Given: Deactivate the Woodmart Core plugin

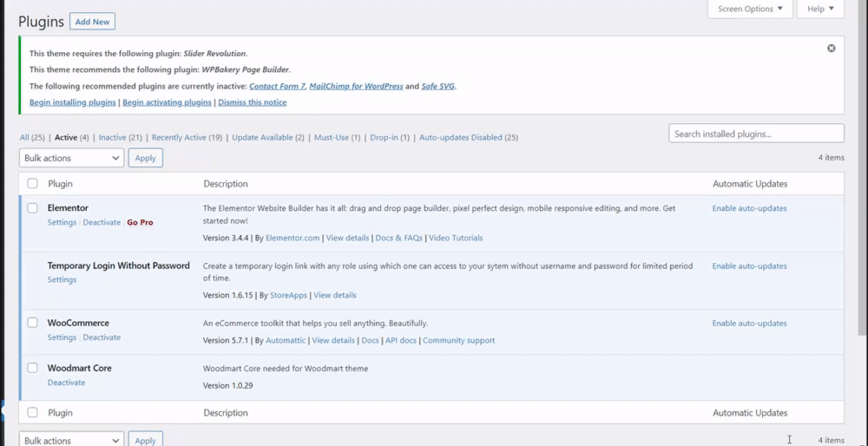Looking at the screenshot, I should coord(67,383).
